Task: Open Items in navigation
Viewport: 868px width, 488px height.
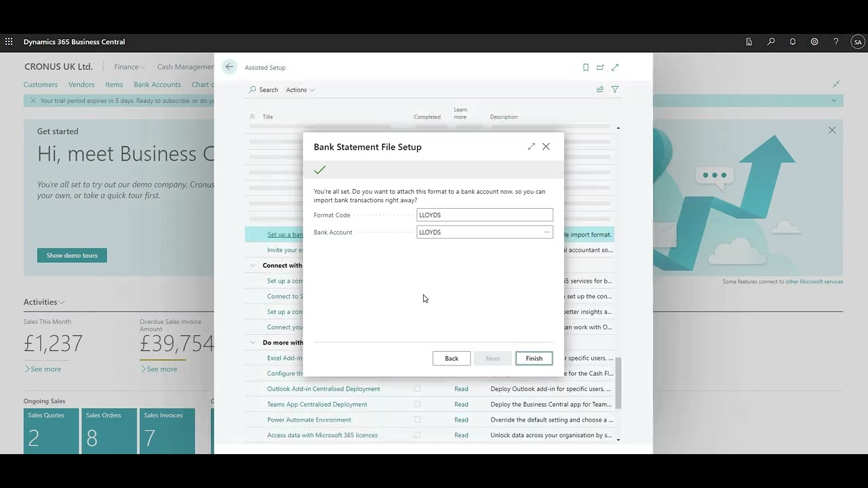Action: tap(114, 85)
